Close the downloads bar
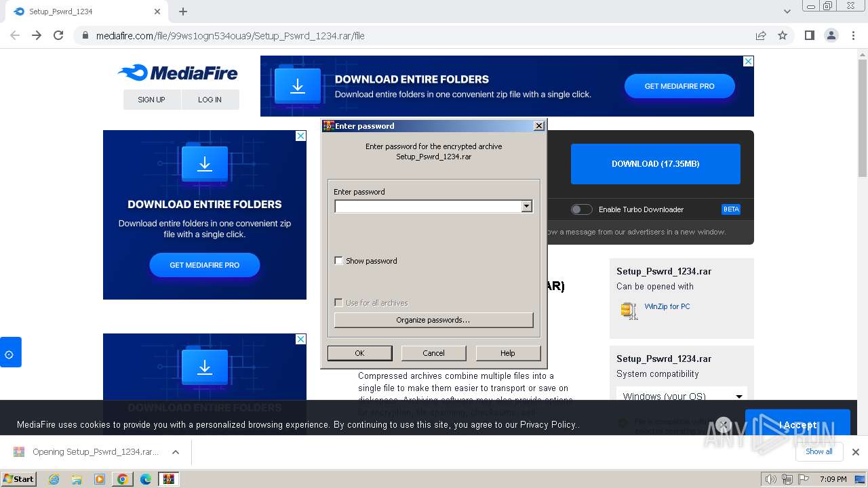 pyautogui.click(x=856, y=452)
